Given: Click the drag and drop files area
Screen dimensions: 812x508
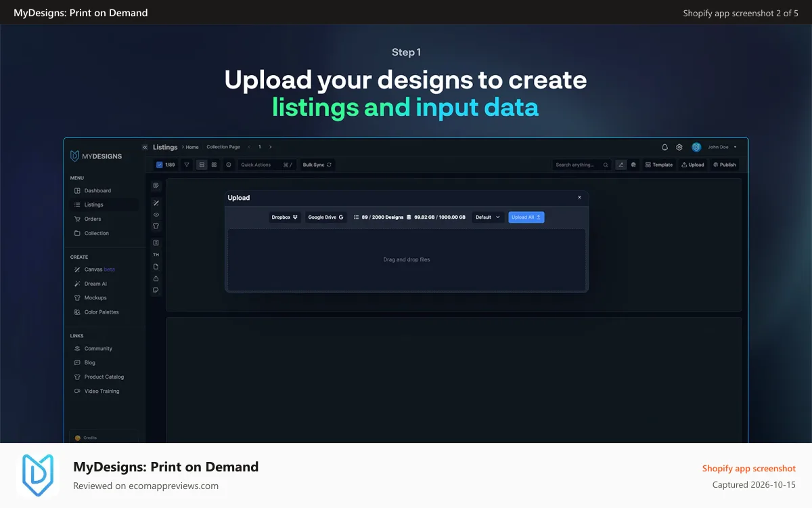Looking at the screenshot, I should pyautogui.click(x=407, y=259).
